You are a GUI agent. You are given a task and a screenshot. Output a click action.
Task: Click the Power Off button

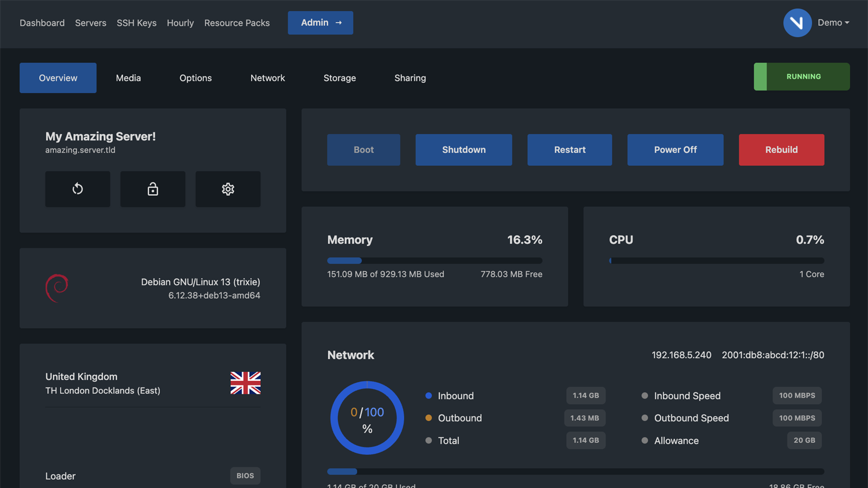point(675,150)
